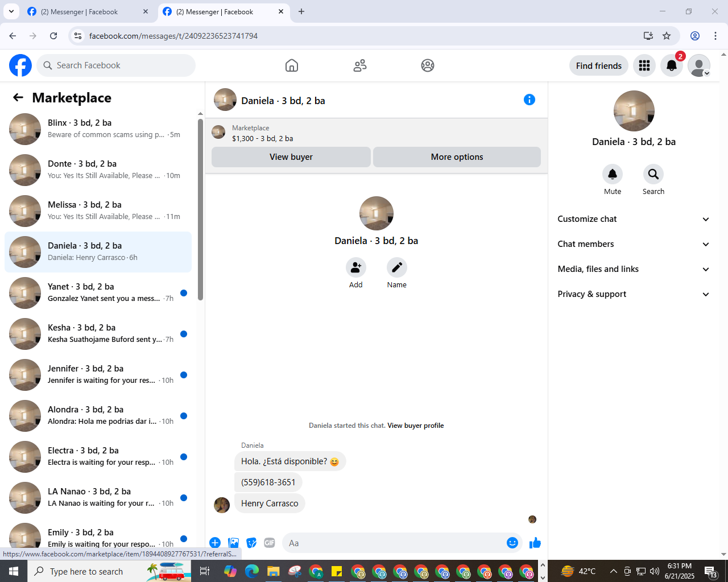Click the Name pencil icon
Image resolution: width=728 pixels, height=582 pixels.
[397, 267]
